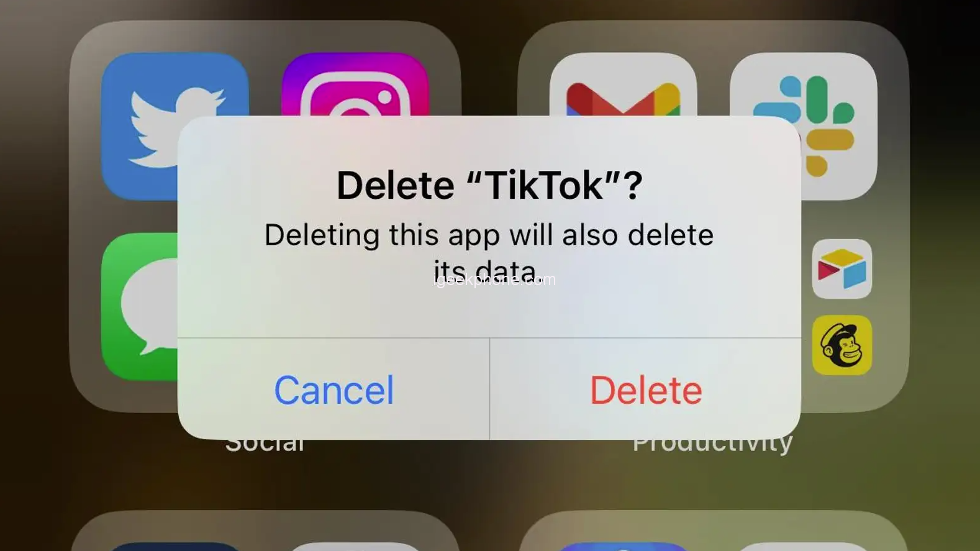This screenshot has width=980, height=551.
Task: Open the purple-blue app icon at the screen edge
Action: point(623,547)
